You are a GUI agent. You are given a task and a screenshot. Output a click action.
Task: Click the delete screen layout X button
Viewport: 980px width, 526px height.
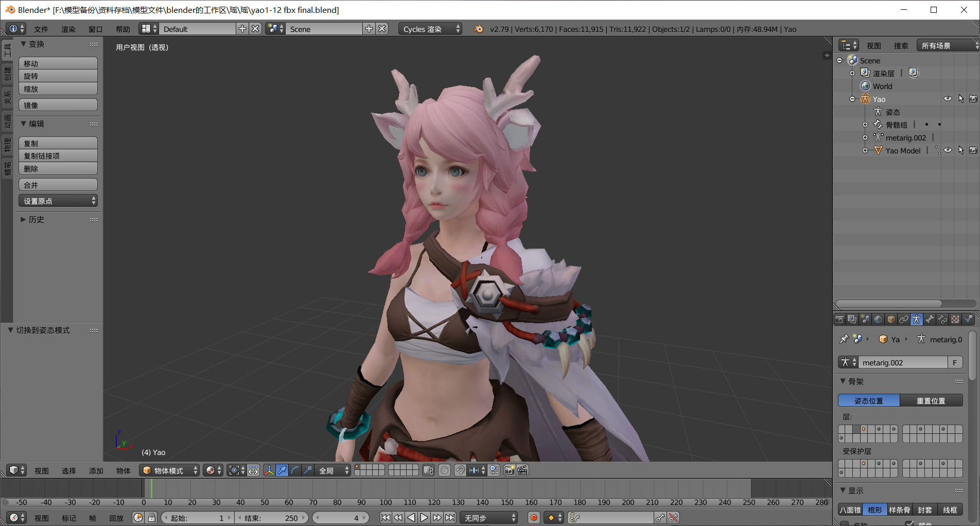(x=255, y=29)
